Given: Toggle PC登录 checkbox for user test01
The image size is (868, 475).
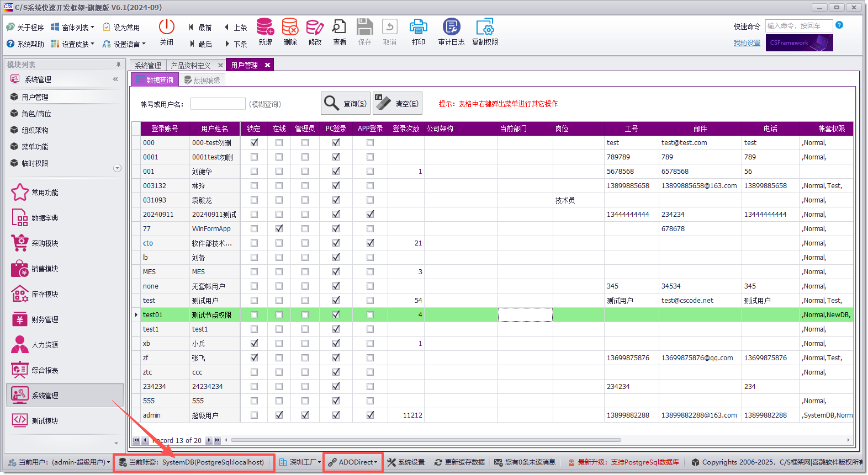Looking at the screenshot, I should pyautogui.click(x=336, y=314).
